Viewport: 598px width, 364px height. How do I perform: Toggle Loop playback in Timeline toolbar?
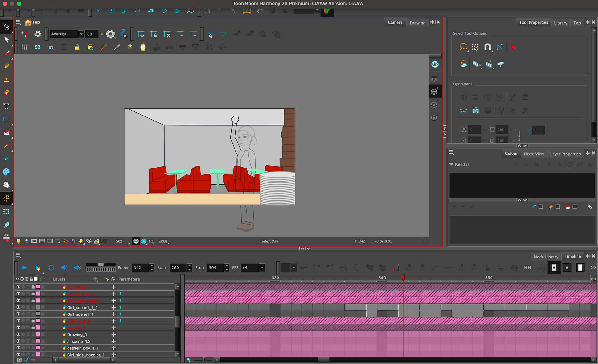point(51,267)
